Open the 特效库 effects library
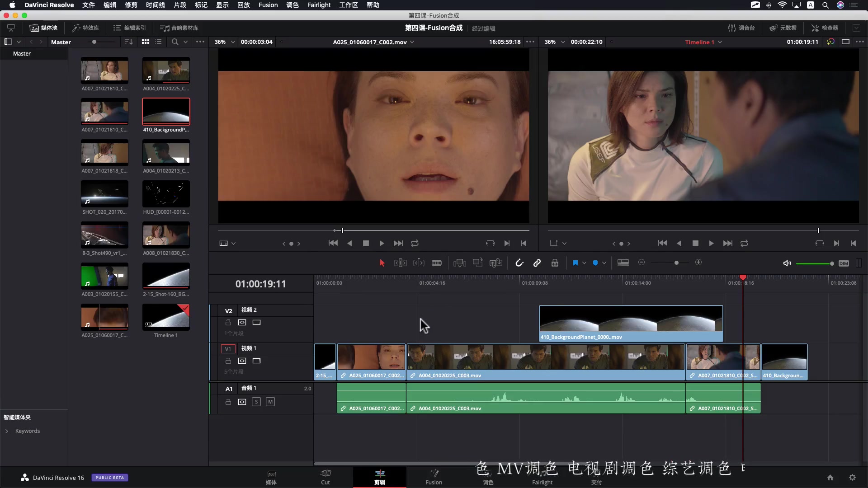 pos(85,28)
